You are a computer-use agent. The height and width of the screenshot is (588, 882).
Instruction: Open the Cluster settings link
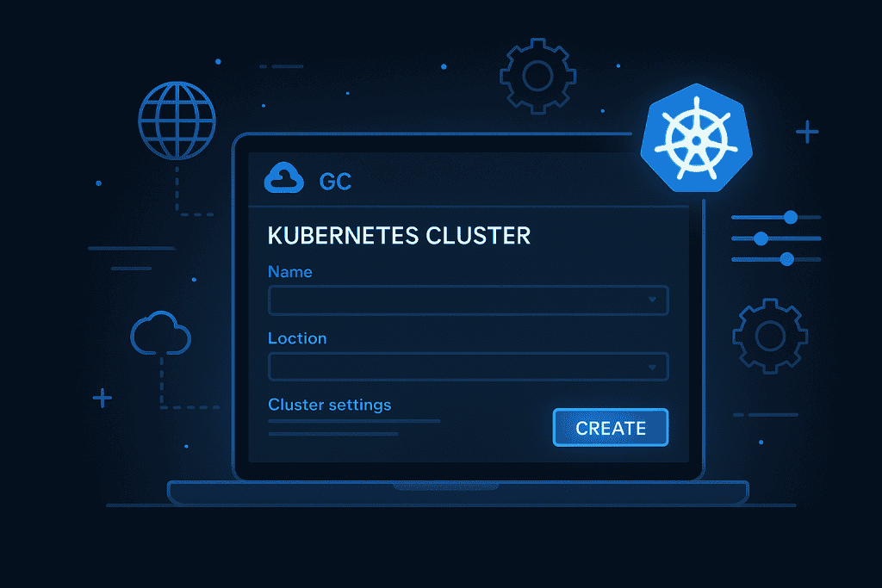tap(330, 405)
